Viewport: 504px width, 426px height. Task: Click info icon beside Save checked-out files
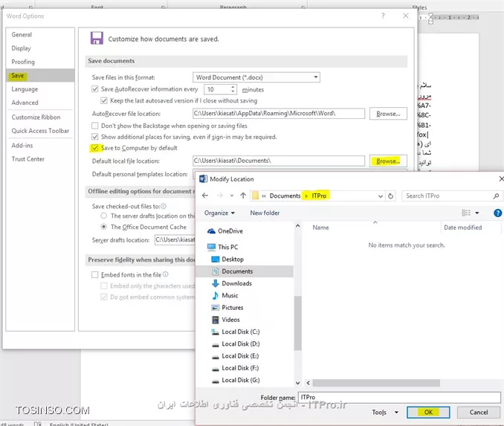coord(164,206)
